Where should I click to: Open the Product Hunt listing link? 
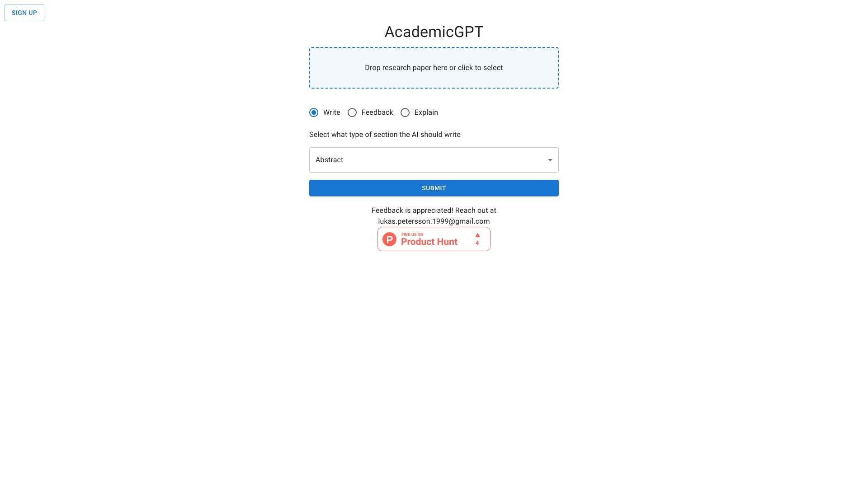tap(434, 239)
